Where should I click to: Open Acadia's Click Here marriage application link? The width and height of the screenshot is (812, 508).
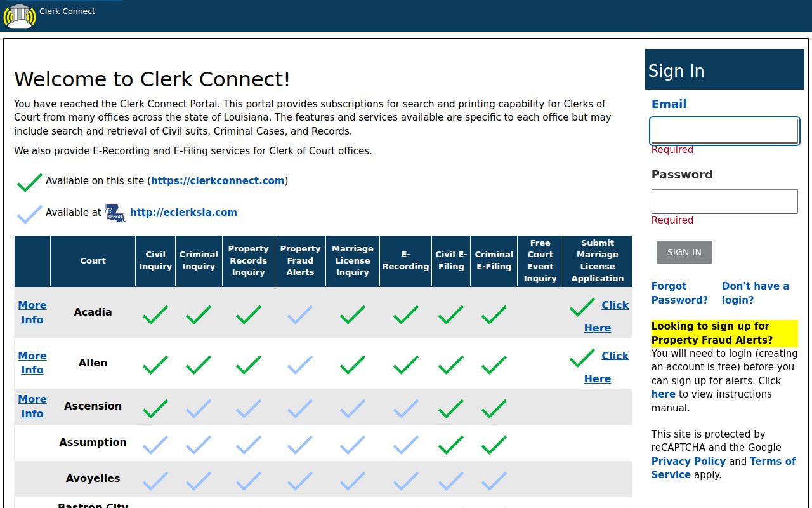point(606,316)
